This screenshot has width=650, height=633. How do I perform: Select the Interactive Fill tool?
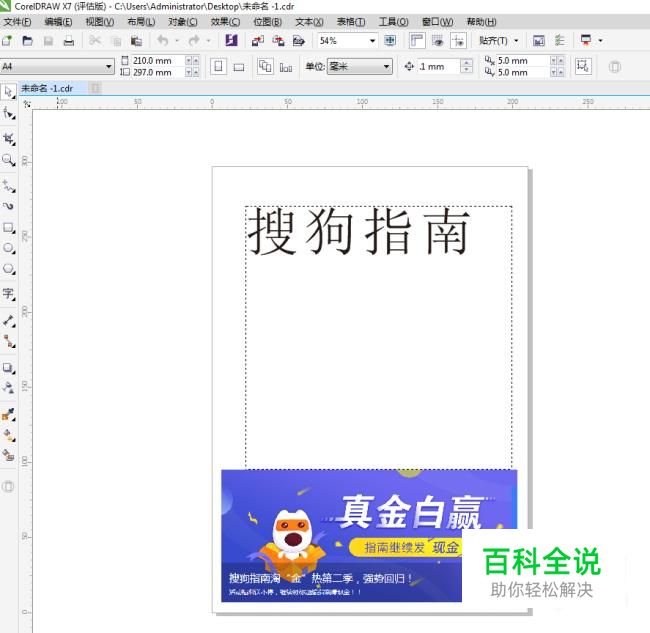coord(8,435)
